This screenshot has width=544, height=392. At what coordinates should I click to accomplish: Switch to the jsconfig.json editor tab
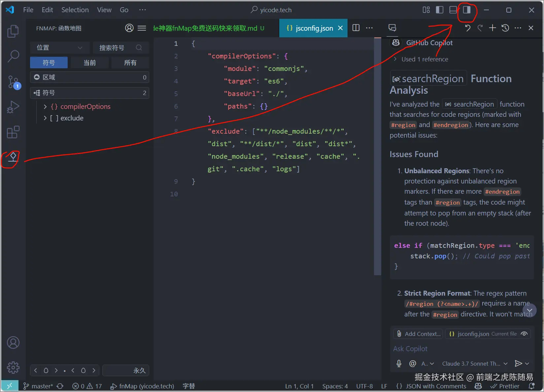[x=313, y=28]
